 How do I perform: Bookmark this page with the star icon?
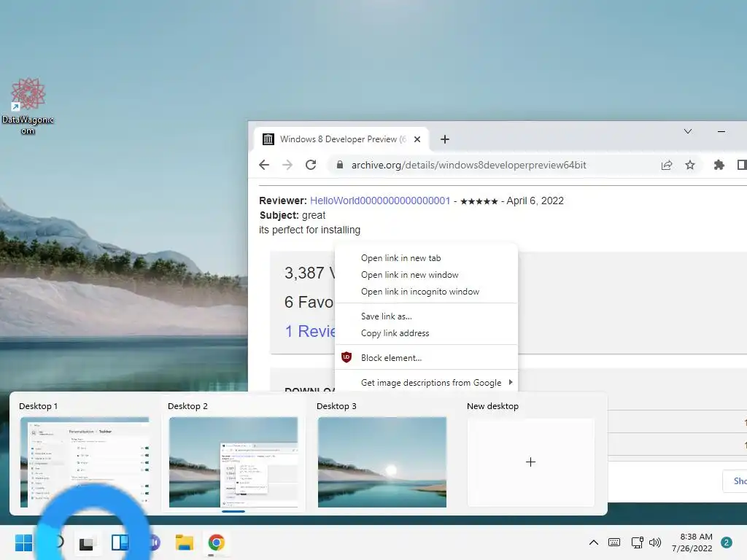click(690, 165)
